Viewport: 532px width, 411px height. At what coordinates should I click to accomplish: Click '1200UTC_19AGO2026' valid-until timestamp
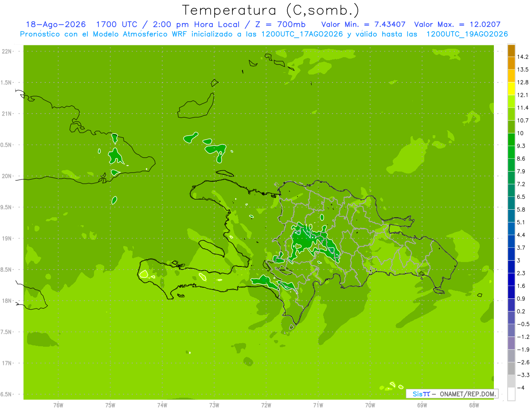(467, 34)
